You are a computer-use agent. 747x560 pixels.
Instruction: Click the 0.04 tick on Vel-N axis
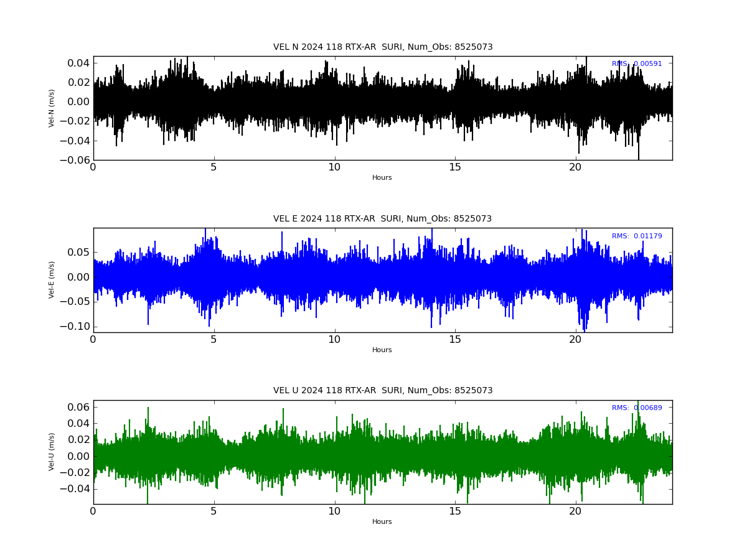point(78,63)
